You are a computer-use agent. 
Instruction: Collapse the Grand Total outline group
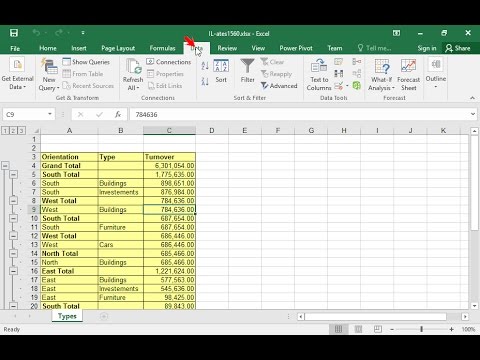click(5, 165)
